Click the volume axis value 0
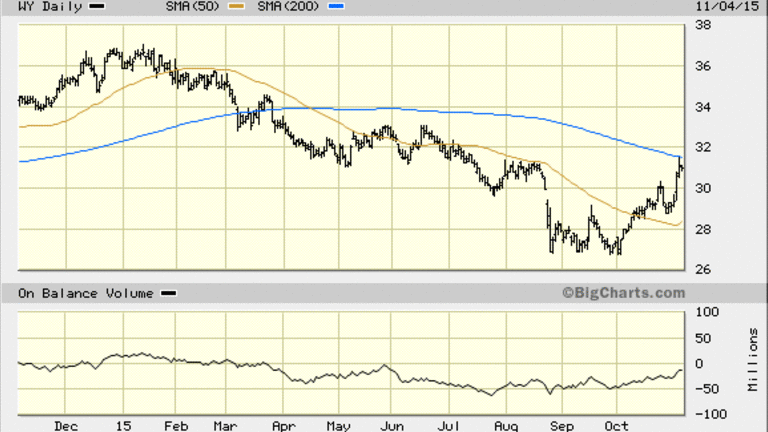Screen dimensions: 768x432 pos(699,363)
